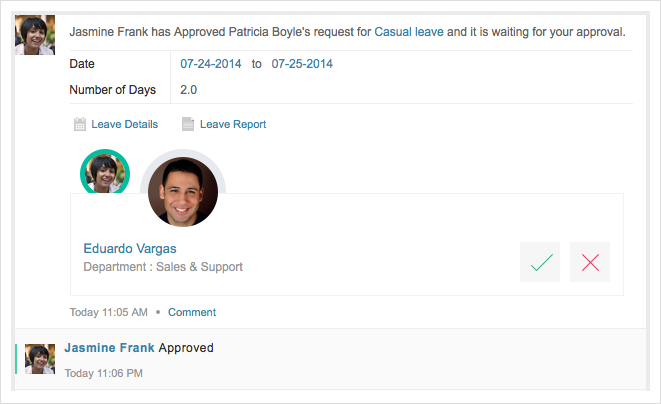The image size is (661, 404).
Task: Click Eduardo Vargas large profile photo
Action: (x=183, y=191)
